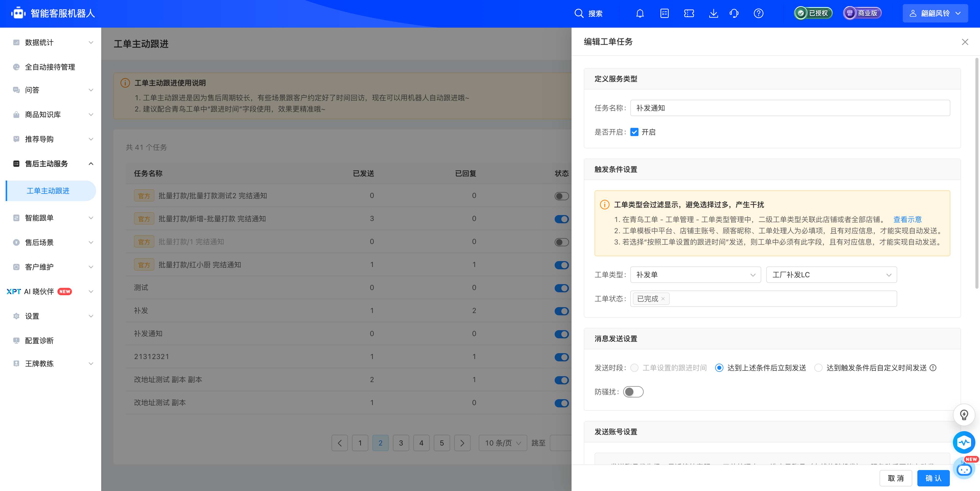Screen dimensions: 980x491
Task: Click the next page arrow
Action: pos(462,443)
